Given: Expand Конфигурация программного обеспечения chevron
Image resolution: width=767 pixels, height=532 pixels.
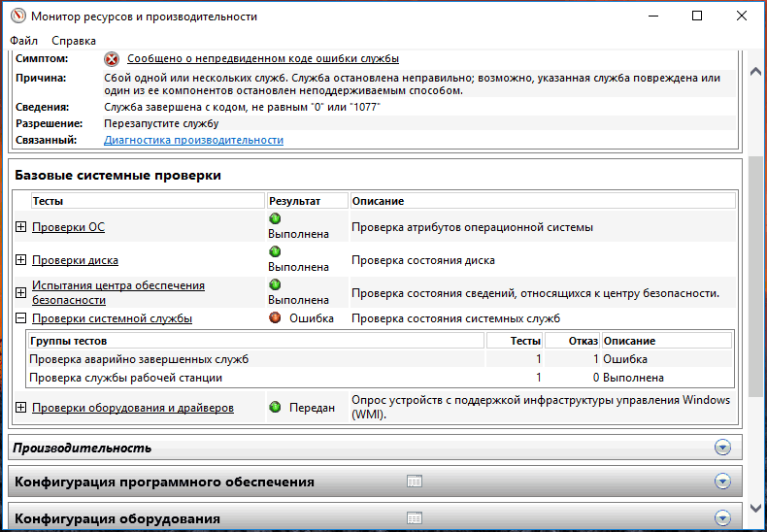Looking at the screenshot, I should tap(721, 482).
